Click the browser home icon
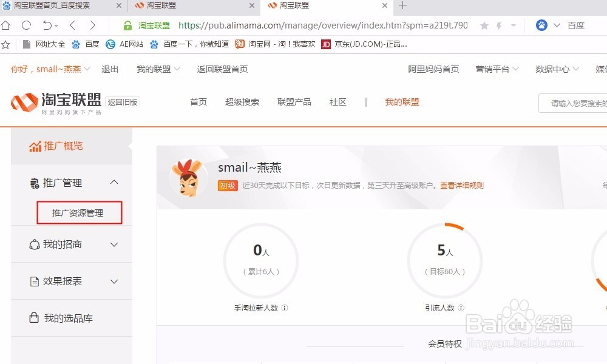The width and height of the screenshot is (607, 364). click(6, 25)
